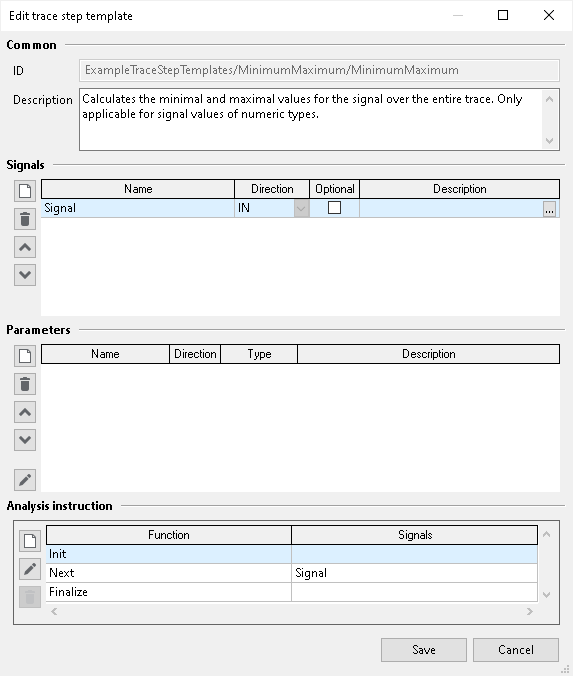
Task: Move parameter up in Parameters section
Action: 25,412
